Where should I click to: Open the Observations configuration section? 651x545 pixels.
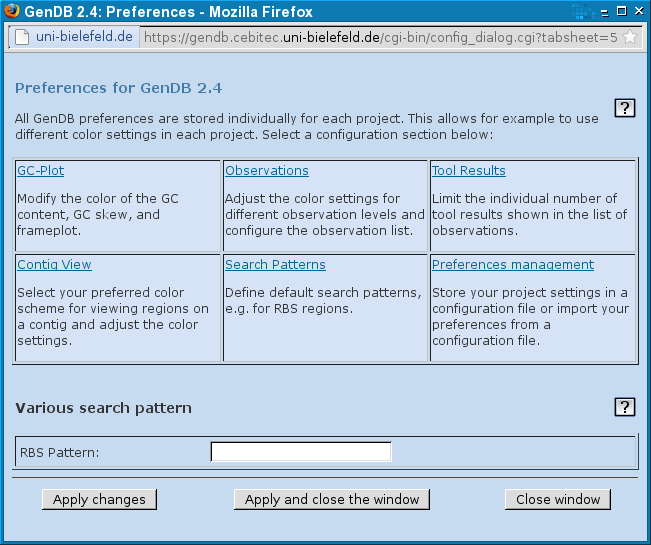(x=267, y=171)
